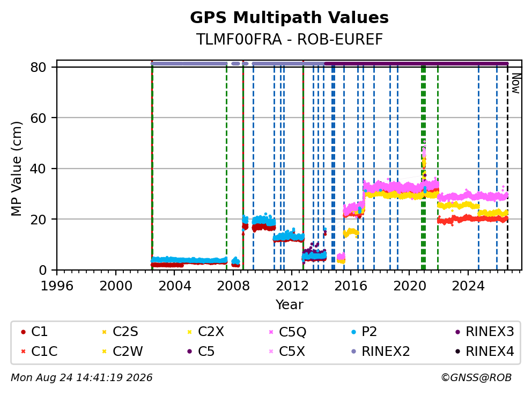Viewport: 532px width, 394px height.
Task: Click the RINEX3 legend entry
Action: point(484,332)
